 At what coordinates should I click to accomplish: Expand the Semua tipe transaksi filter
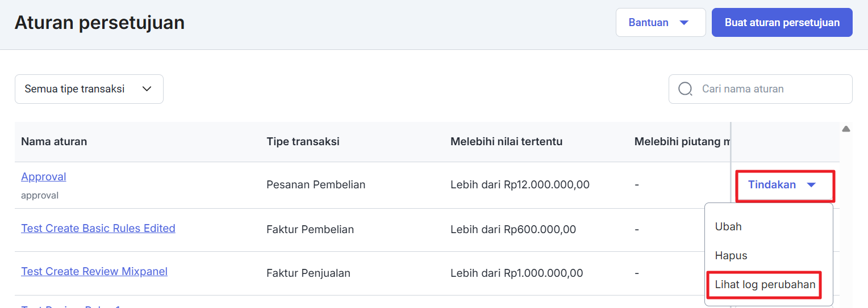tap(89, 89)
